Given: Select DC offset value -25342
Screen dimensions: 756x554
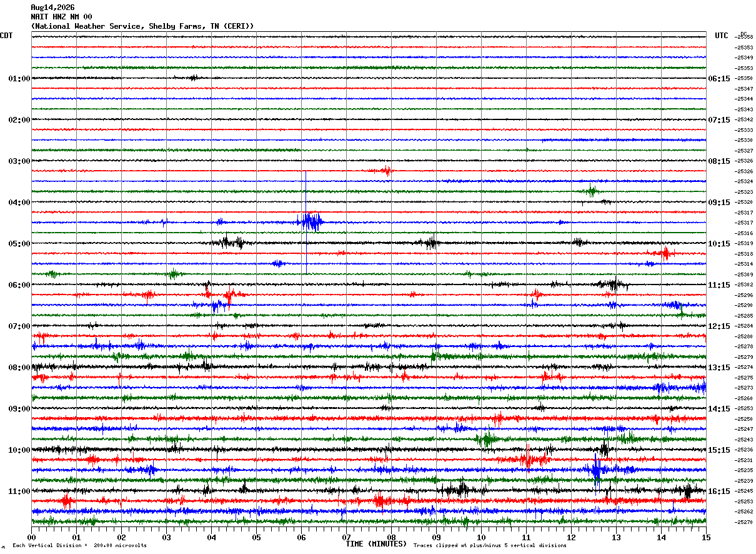Looking at the screenshot, I should 744,120.
